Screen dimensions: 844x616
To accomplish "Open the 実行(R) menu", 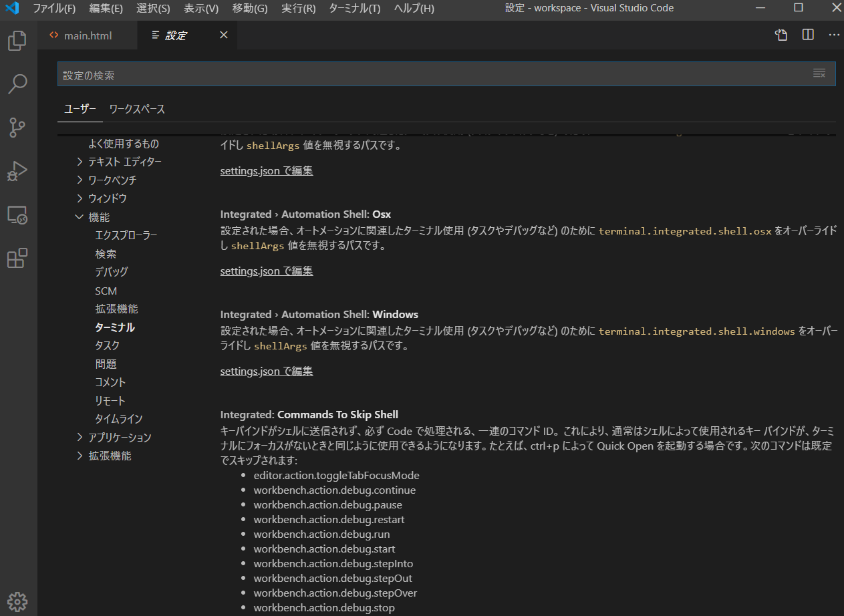I will [x=299, y=8].
